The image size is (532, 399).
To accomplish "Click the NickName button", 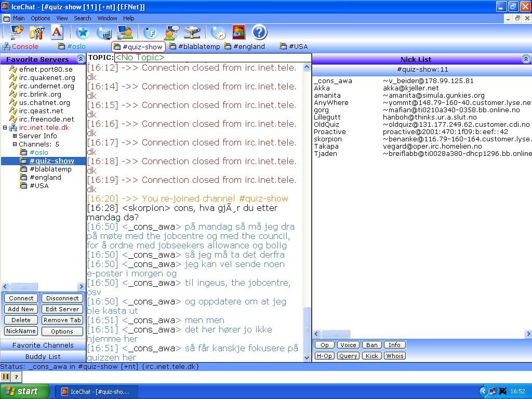I will point(21,331).
